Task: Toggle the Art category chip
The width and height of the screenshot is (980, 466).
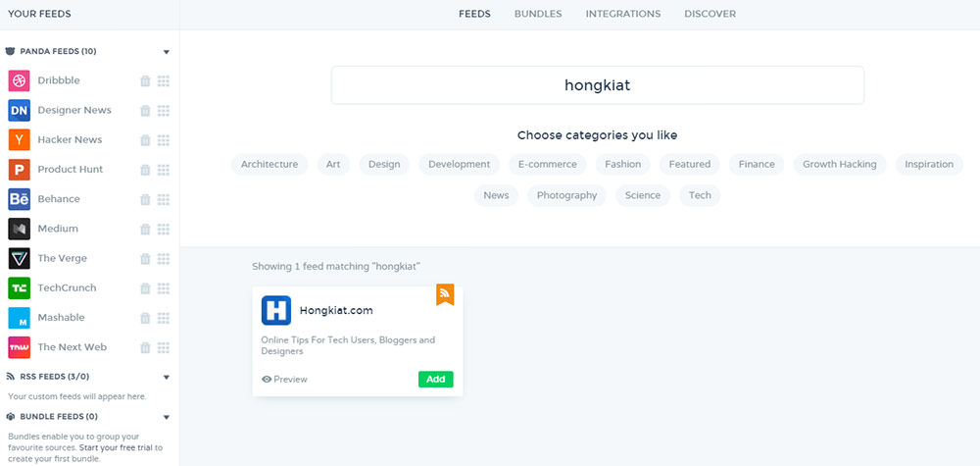Action: coord(333,165)
